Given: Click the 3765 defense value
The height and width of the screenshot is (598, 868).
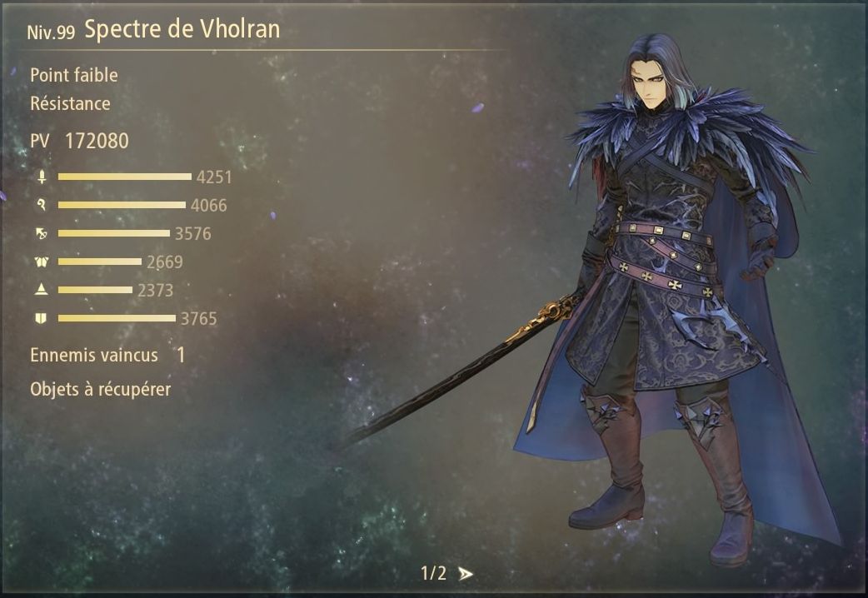Looking at the screenshot, I should [x=199, y=318].
